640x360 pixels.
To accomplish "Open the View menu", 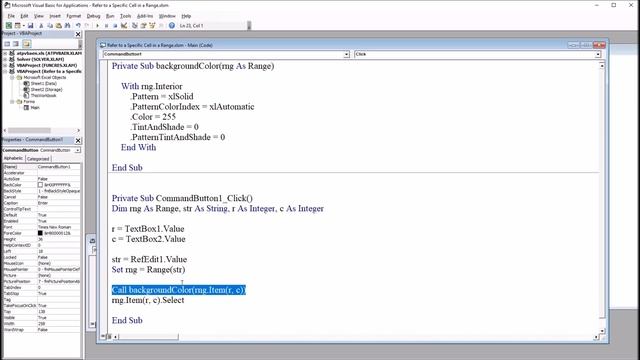I will coord(39,16).
